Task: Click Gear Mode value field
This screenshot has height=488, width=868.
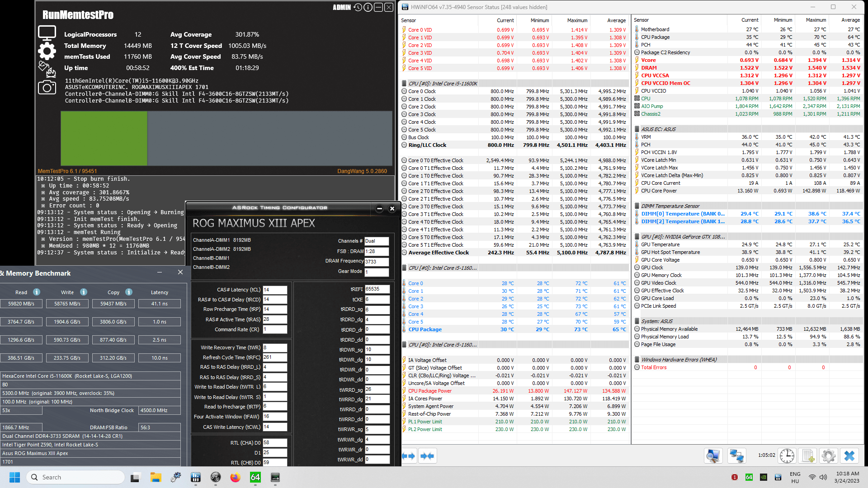Action: click(x=377, y=272)
